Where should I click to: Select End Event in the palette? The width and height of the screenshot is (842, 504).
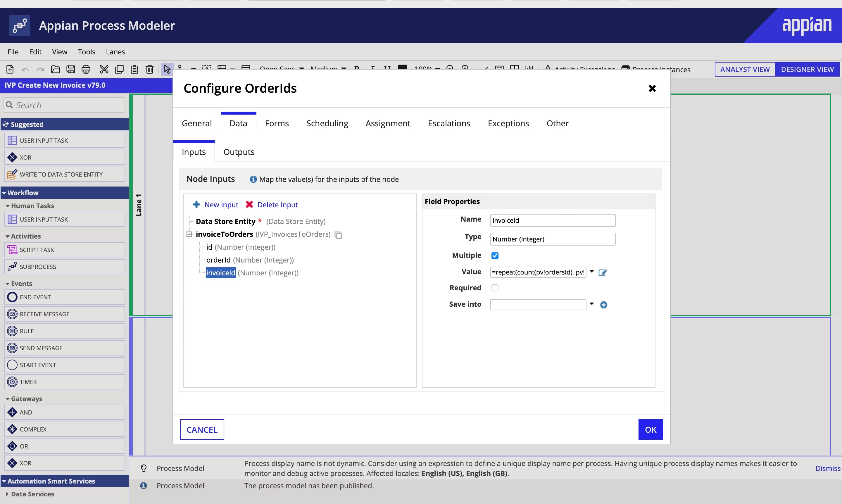click(x=65, y=297)
